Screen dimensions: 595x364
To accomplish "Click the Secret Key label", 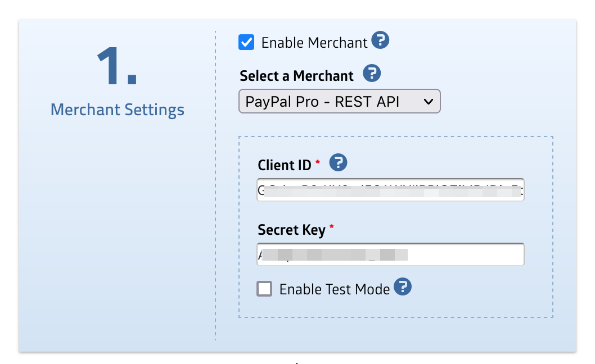I will (291, 230).
